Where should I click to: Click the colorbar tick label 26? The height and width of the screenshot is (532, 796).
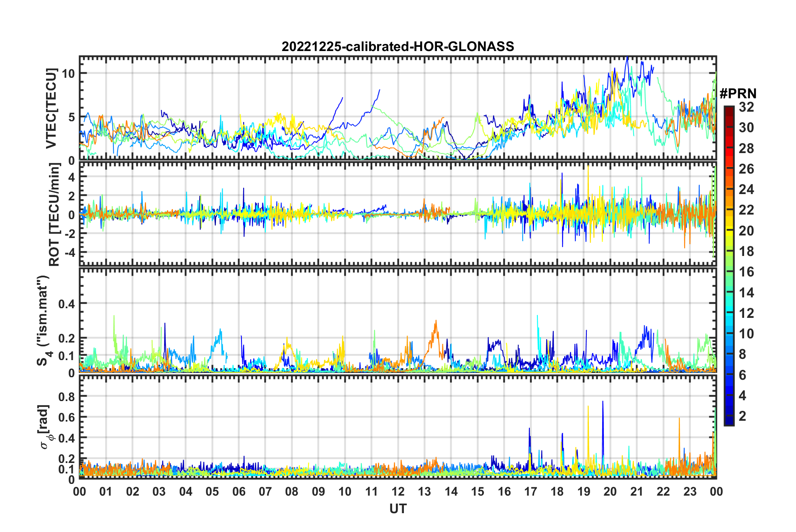click(x=746, y=169)
